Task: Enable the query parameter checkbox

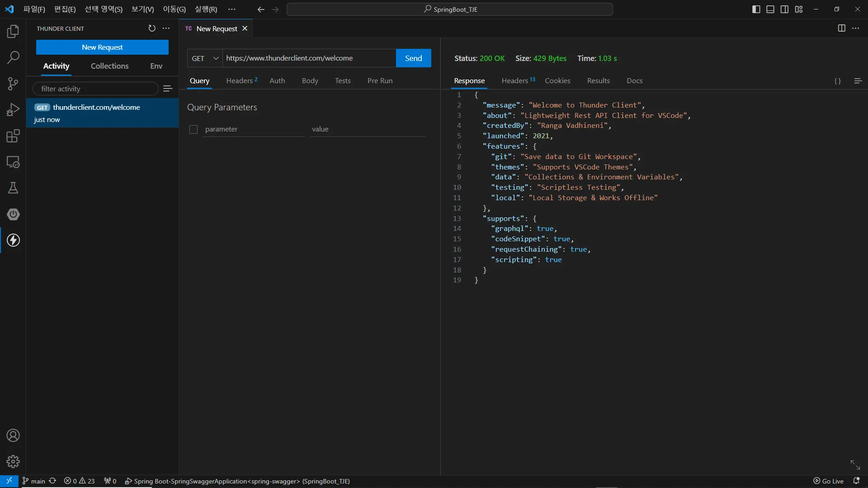Action: click(193, 129)
